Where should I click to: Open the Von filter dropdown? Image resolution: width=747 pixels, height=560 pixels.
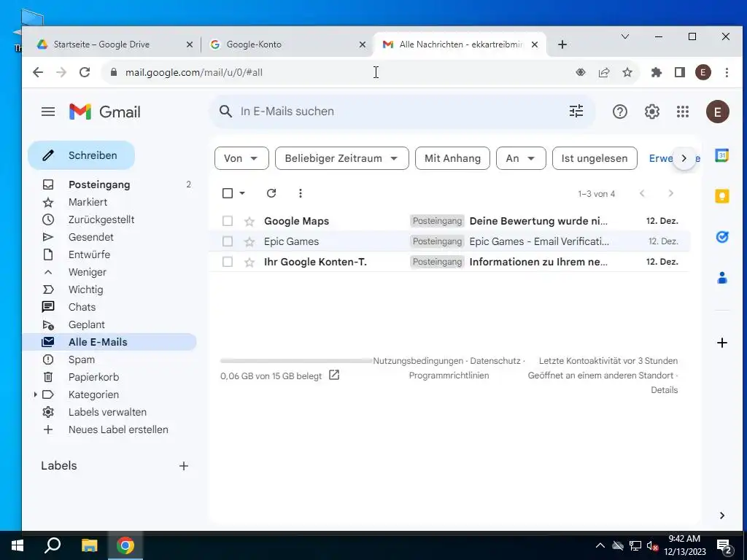(241, 158)
